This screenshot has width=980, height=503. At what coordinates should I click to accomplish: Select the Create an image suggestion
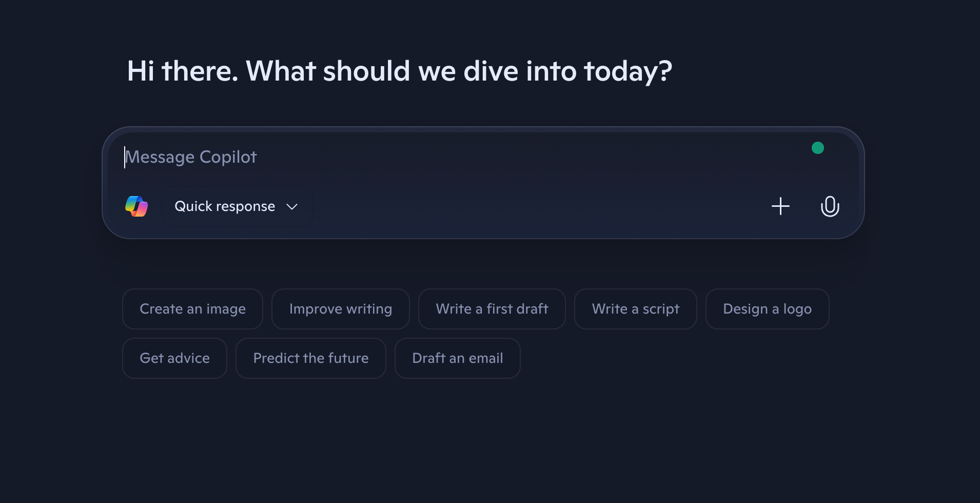click(192, 308)
